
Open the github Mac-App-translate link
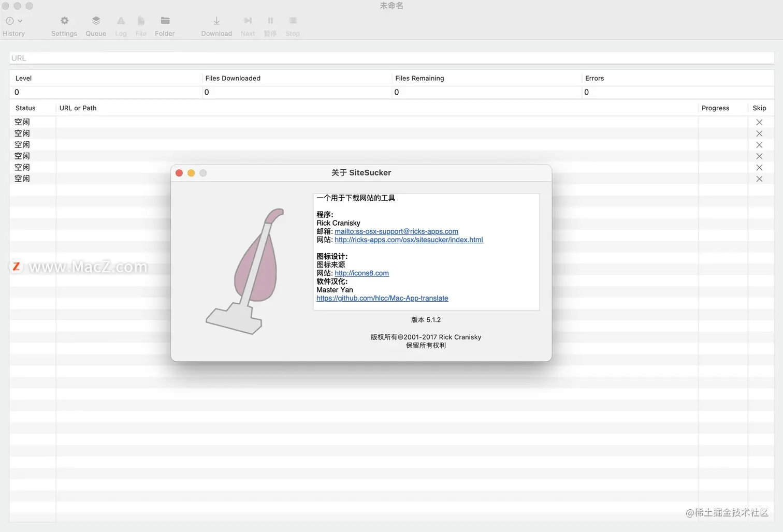382,298
